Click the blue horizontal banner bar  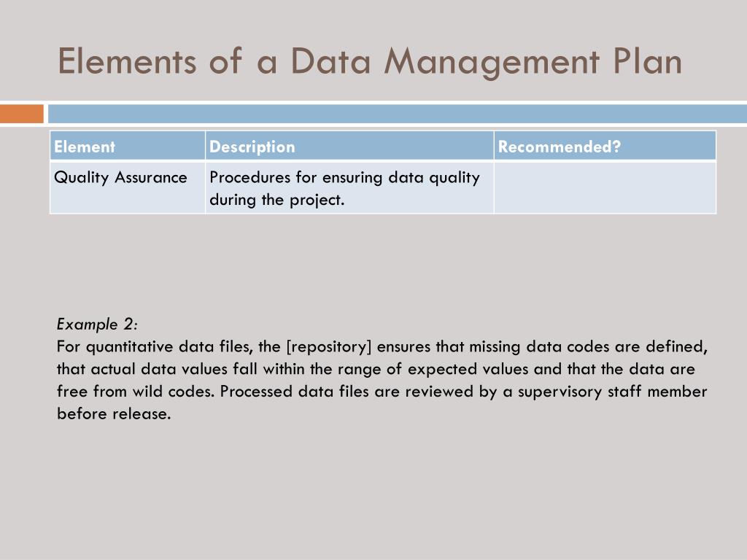click(398, 114)
